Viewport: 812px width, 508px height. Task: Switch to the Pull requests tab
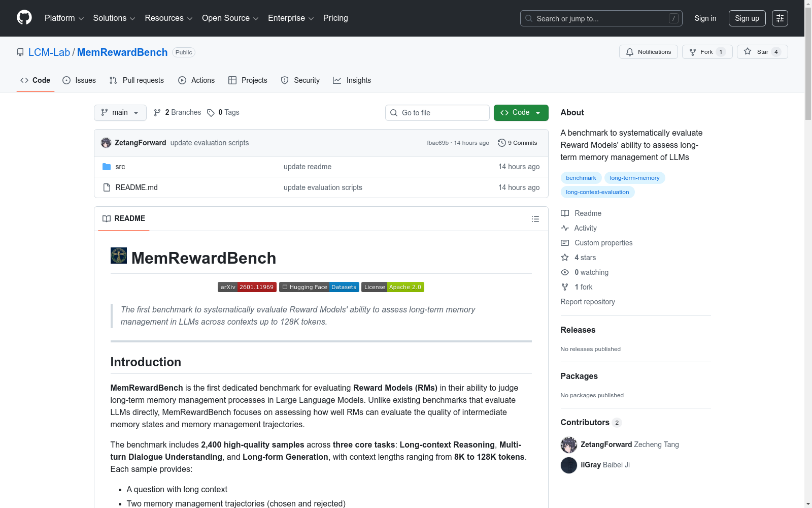137,80
